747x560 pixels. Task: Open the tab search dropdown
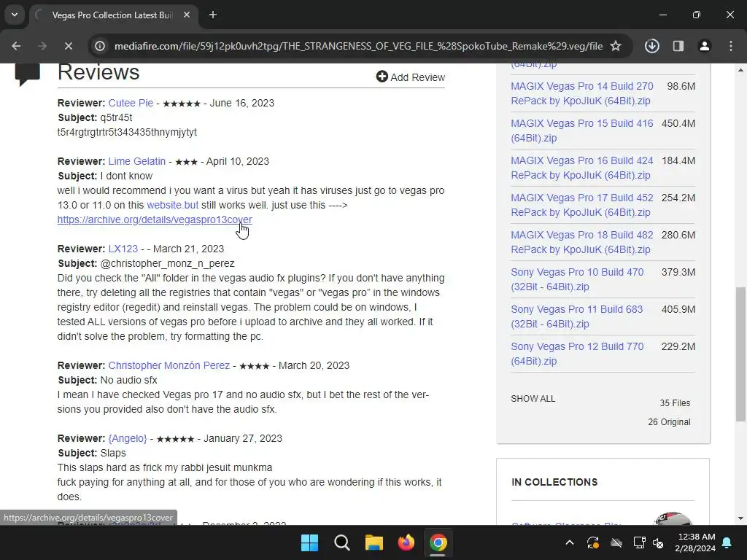point(15,15)
